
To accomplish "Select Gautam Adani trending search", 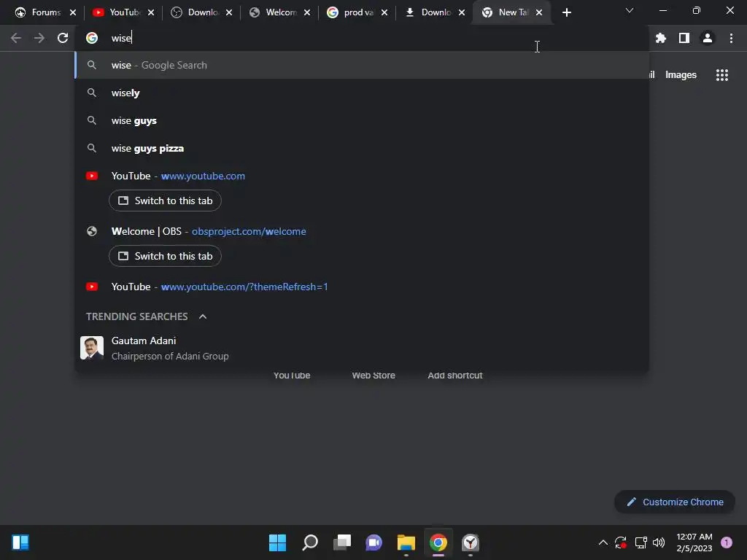I will [x=362, y=348].
